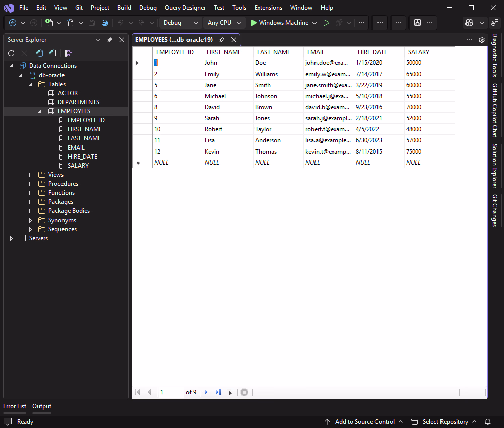Click the GitHub Copilot icon
This screenshot has width=504, height=428.
[470, 23]
